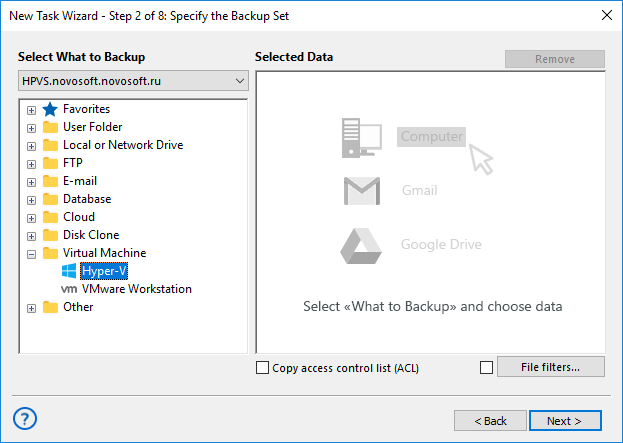Select the Virtual Machine label

(x=104, y=253)
